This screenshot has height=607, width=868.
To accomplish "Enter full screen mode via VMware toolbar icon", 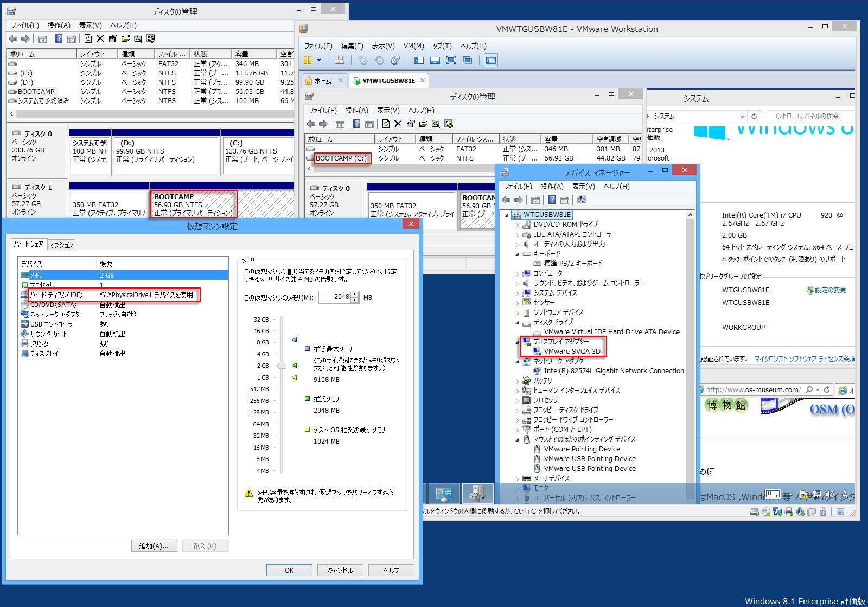I will (451, 60).
